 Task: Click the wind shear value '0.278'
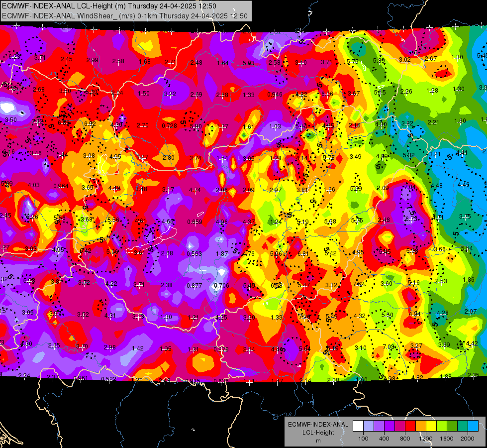click(221, 349)
